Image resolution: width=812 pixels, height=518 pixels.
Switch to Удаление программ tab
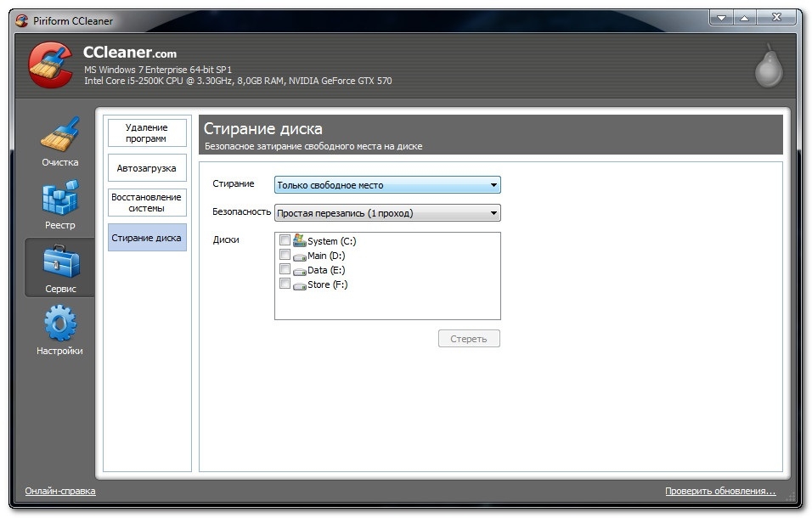146,133
